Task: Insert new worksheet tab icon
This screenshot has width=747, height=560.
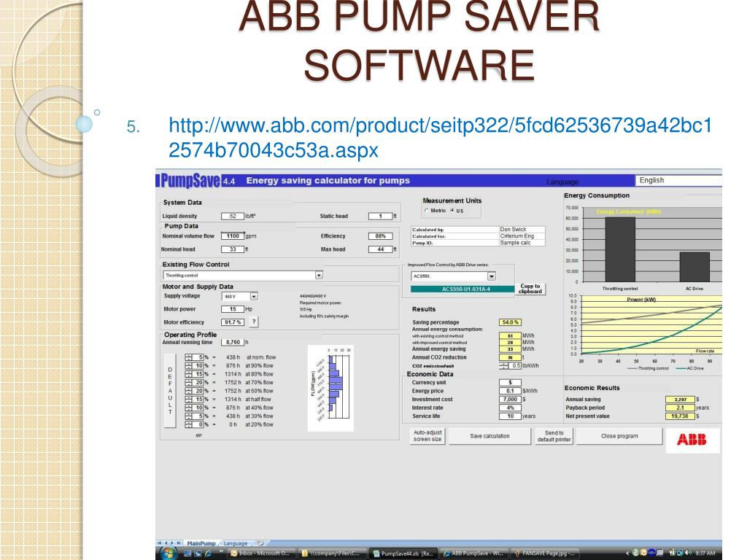Action: click(x=260, y=542)
